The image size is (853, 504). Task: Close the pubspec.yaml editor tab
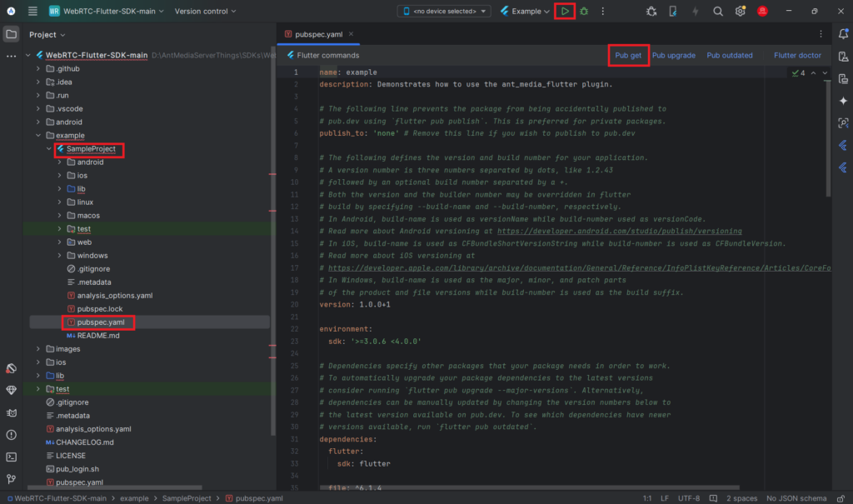click(351, 34)
